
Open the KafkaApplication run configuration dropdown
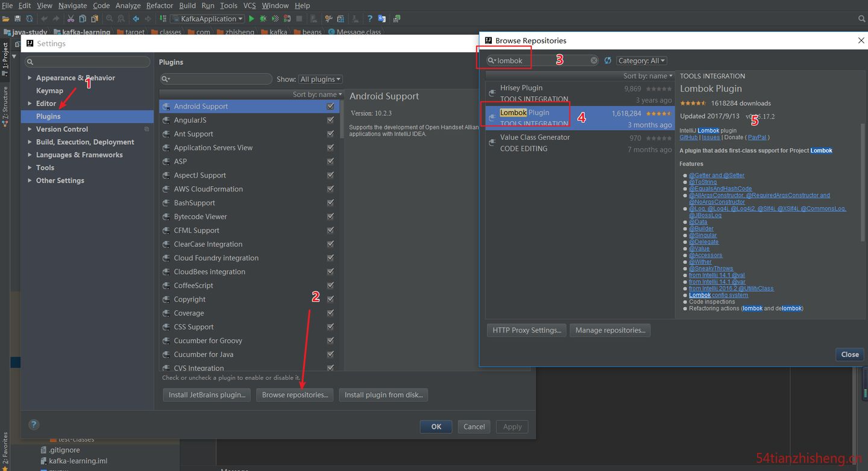click(x=208, y=19)
